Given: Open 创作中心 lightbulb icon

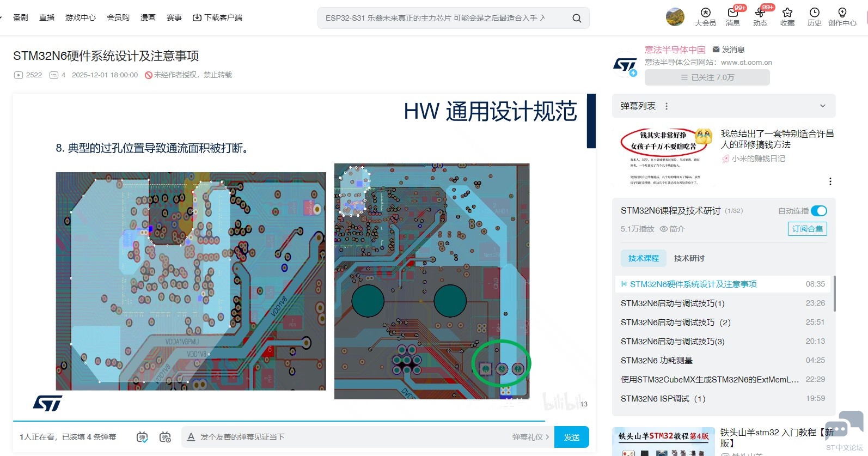Looking at the screenshot, I should tap(842, 13).
